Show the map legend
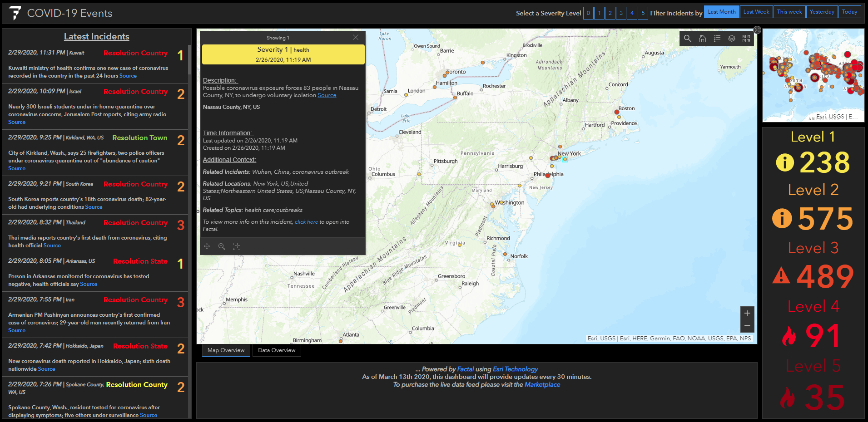Image resolution: width=868 pixels, height=422 pixels. [x=717, y=39]
